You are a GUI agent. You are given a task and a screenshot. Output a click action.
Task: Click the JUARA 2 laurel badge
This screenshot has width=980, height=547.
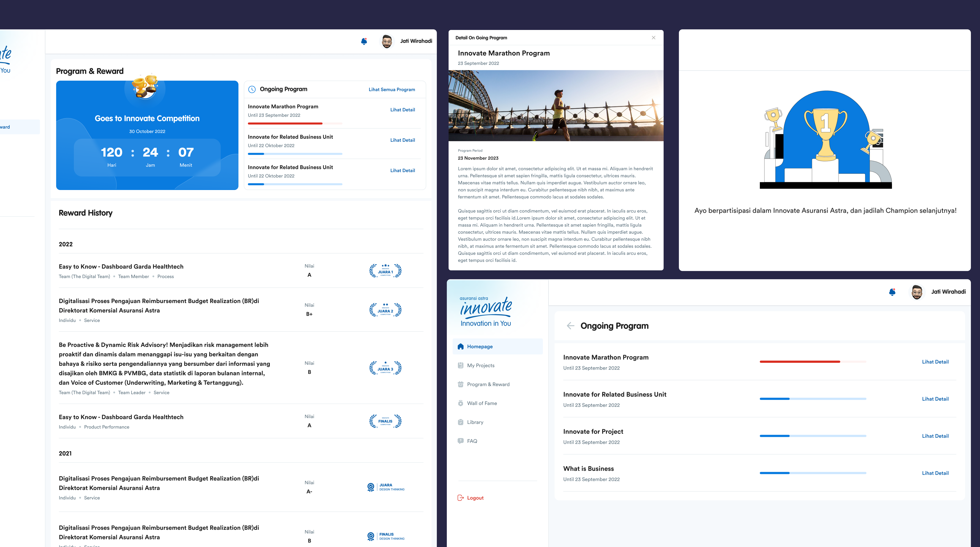pyautogui.click(x=385, y=310)
